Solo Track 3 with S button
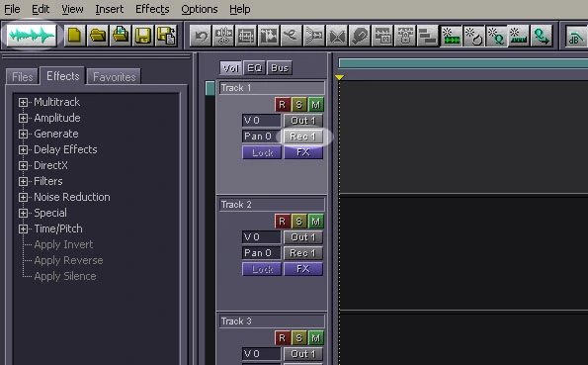 coord(298,338)
